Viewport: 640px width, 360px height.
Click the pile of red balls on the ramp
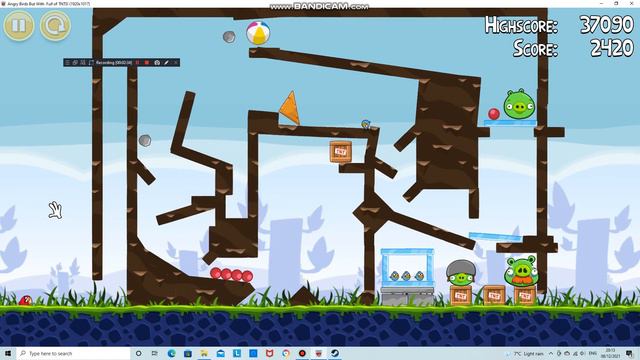(x=231, y=274)
